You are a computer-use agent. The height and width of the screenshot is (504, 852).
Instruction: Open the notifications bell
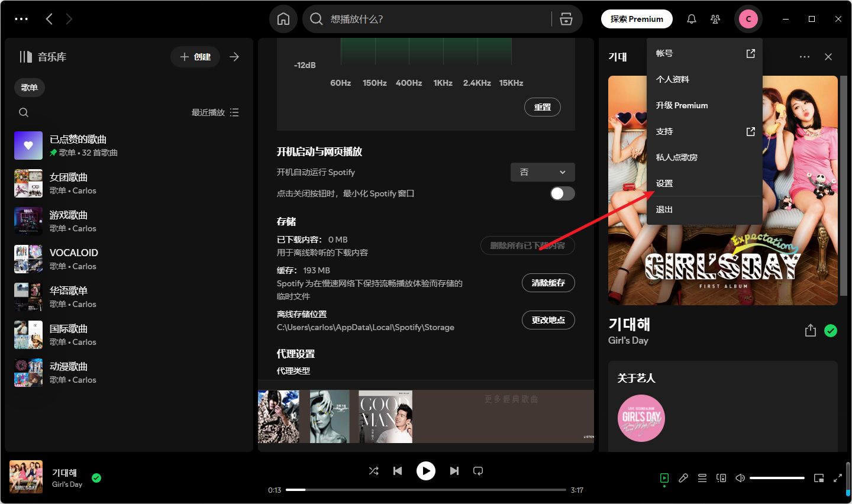coord(692,19)
